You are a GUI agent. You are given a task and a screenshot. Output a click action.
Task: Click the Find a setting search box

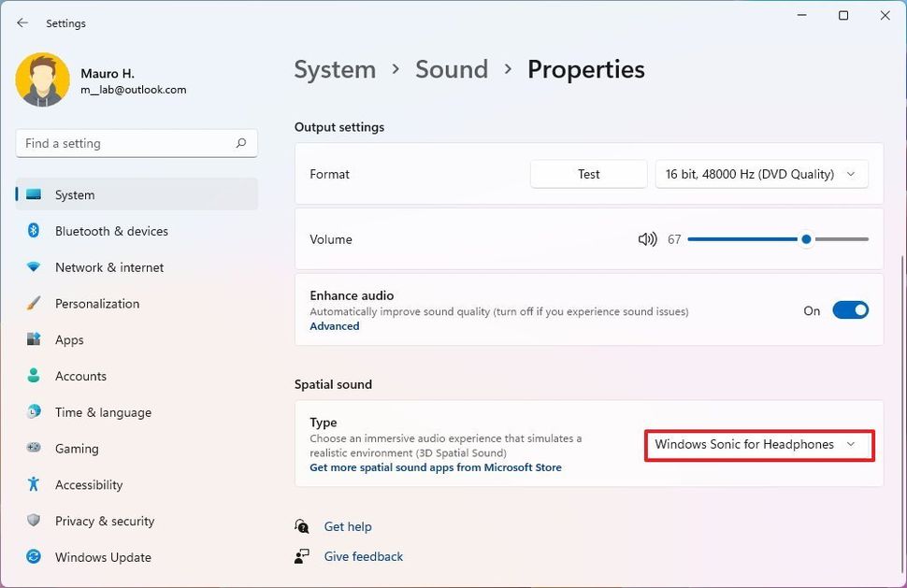[x=137, y=143]
